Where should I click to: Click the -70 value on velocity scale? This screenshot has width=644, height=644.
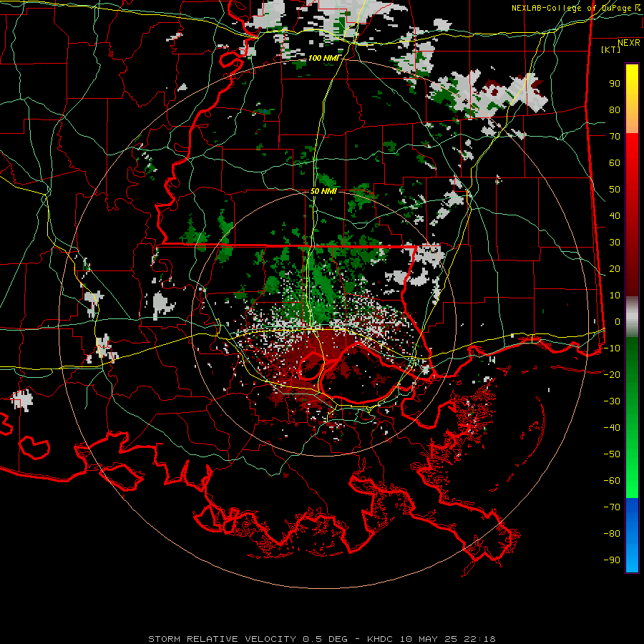612,507
